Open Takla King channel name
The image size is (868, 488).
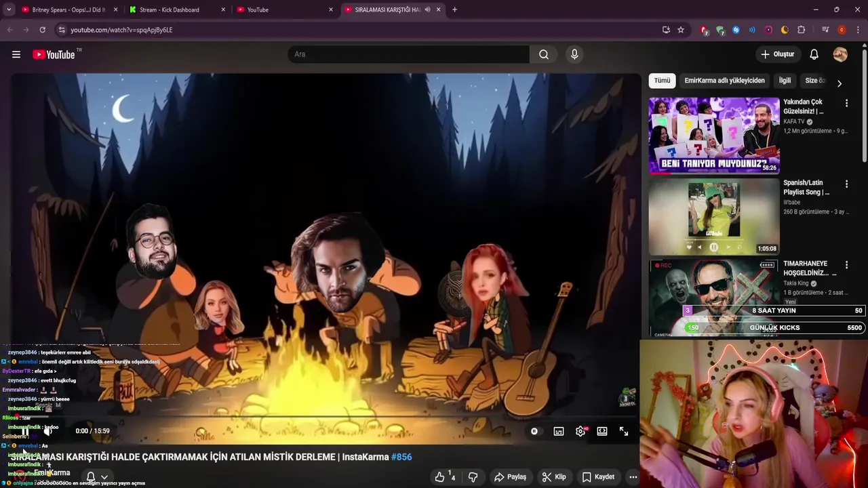click(796, 283)
